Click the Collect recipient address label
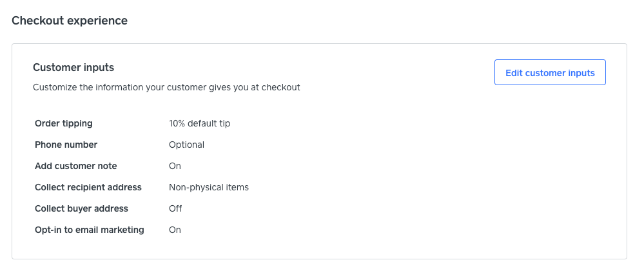Screen dimensions: 644x271 (x=88, y=187)
